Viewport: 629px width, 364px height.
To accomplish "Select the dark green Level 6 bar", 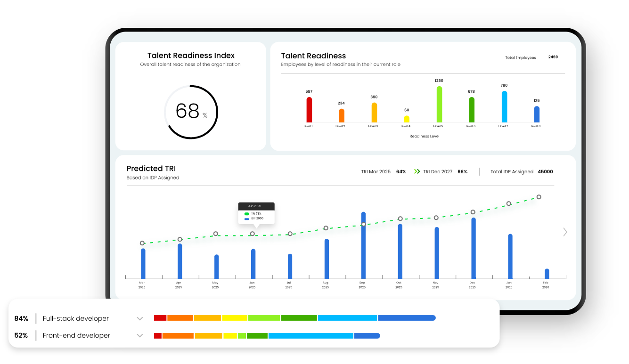I will click(472, 110).
